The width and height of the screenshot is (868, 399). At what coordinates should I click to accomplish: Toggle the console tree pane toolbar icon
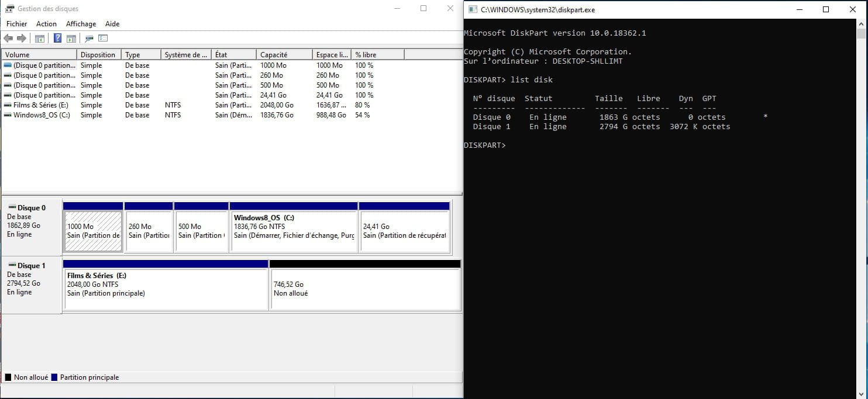(40, 39)
